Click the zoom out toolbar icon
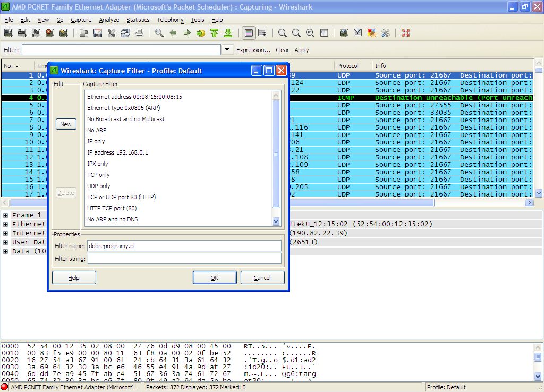The height and width of the screenshot is (392, 544). (x=296, y=33)
